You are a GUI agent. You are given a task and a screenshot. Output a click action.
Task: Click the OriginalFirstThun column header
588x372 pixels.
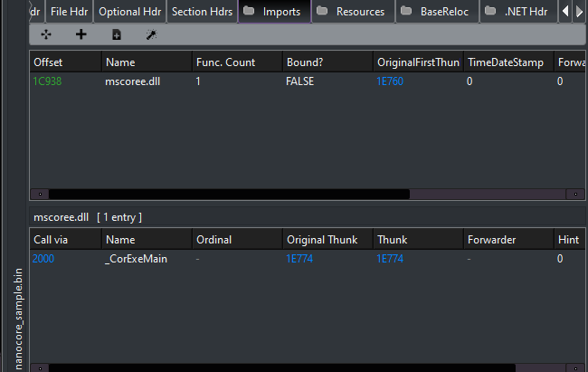pyautogui.click(x=418, y=62)
